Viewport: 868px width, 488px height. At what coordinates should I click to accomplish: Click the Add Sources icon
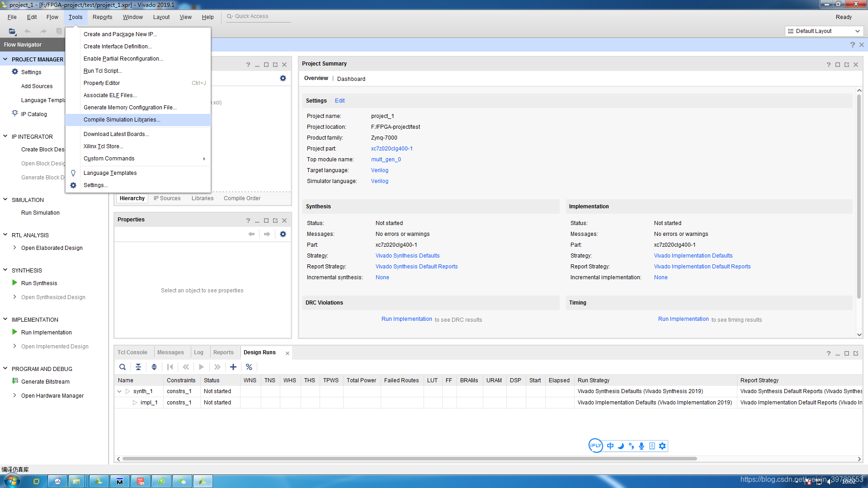pos(36,86)
